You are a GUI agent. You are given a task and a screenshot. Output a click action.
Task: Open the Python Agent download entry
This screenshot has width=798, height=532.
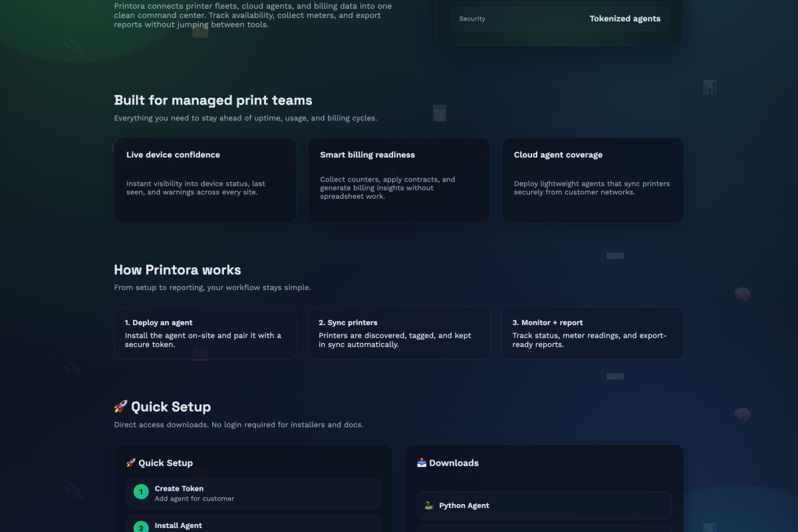pos(544,505)
